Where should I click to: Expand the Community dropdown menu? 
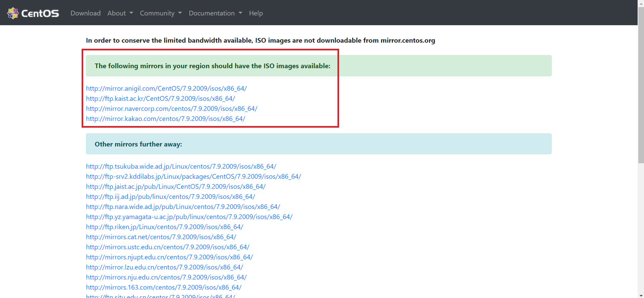(161, 13)
